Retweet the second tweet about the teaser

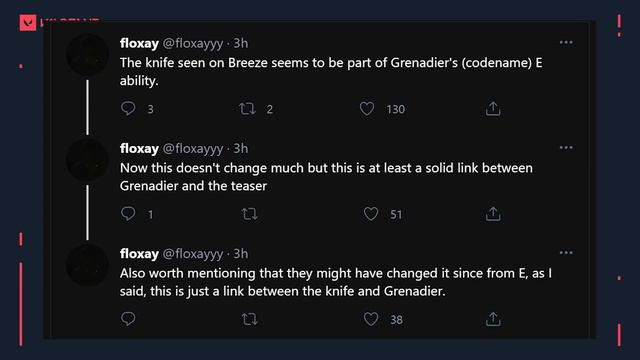249,214
